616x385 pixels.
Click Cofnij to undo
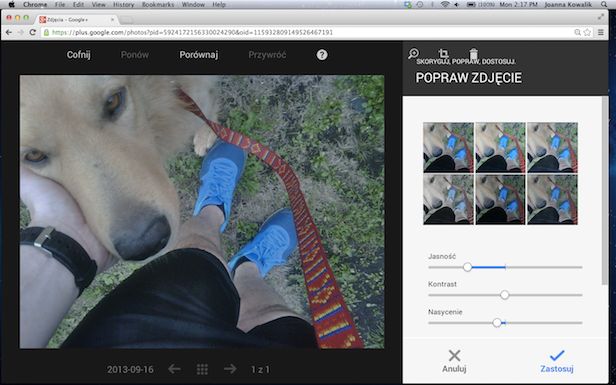point(79,55)
